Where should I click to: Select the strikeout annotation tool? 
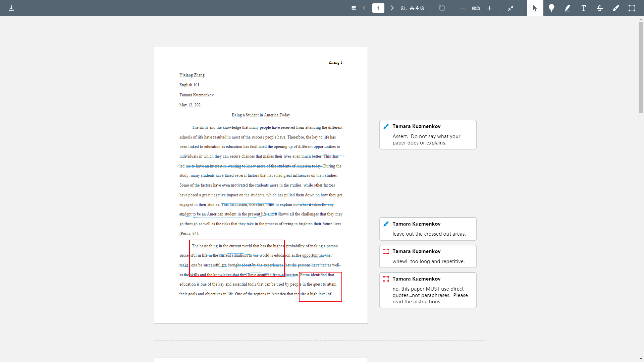600,8
